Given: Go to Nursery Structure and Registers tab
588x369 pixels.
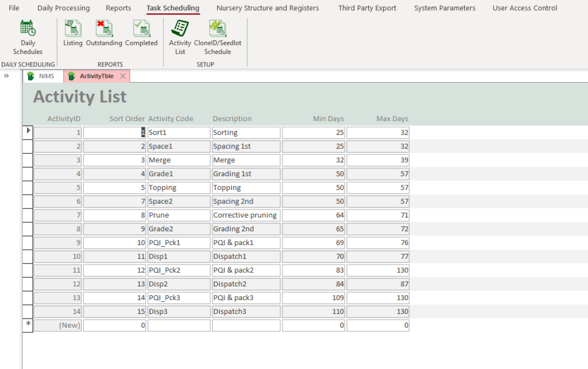Looking at the screenshot, I should pyautogui.click(x=268, y=8).
